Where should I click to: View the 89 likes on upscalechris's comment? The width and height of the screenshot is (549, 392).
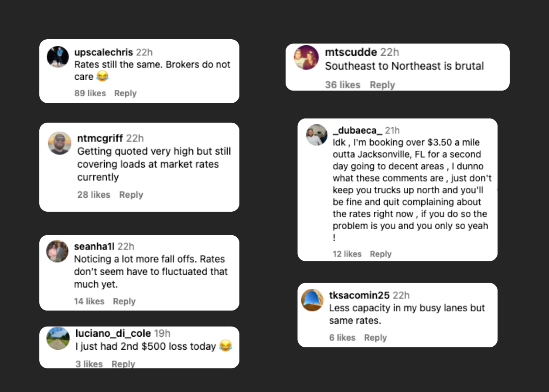[90, 93]
